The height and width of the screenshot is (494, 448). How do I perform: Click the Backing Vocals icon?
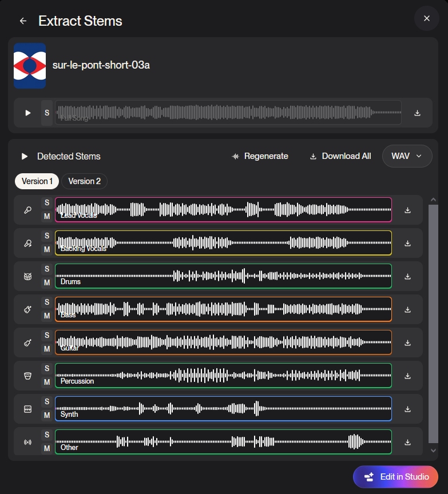pyautogui.click(x=27, y=243)
